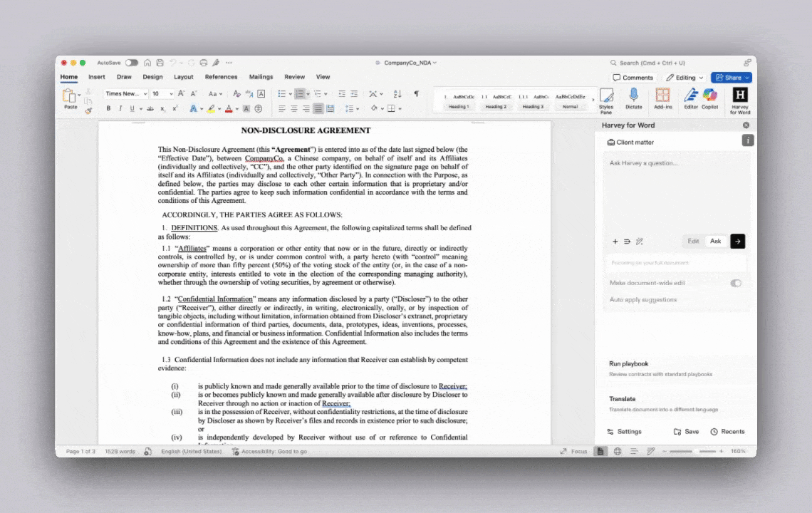Click the Print icon in title bar

(204, 63)
